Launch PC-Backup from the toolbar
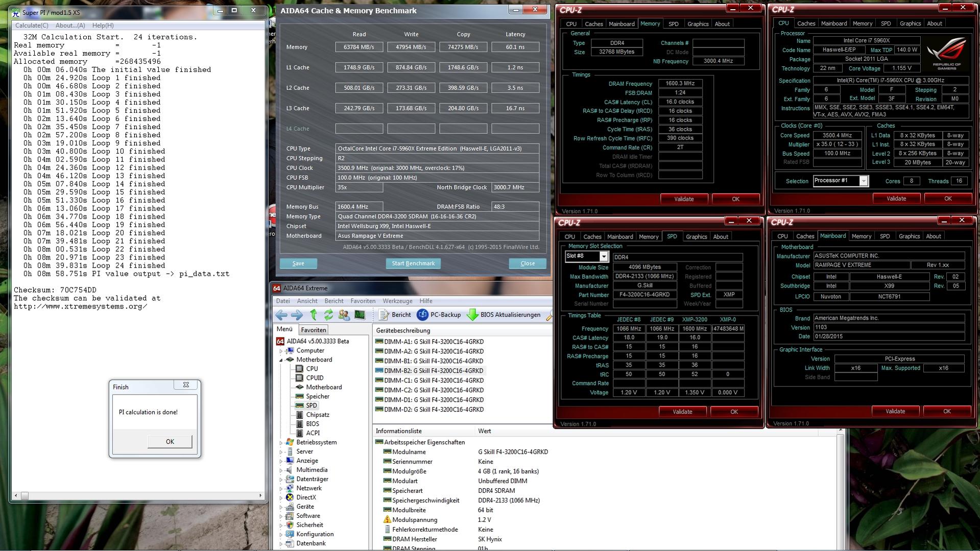Viewport: 980px width, 551px height. [439, 315]
